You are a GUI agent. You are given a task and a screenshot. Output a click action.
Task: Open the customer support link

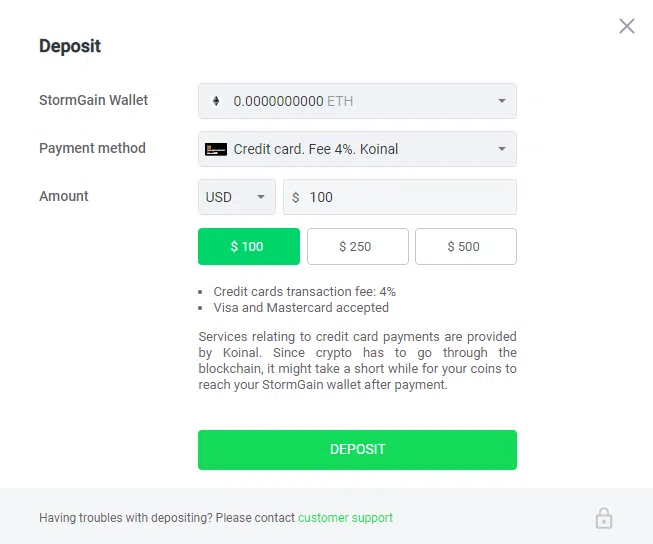[345, 518]
